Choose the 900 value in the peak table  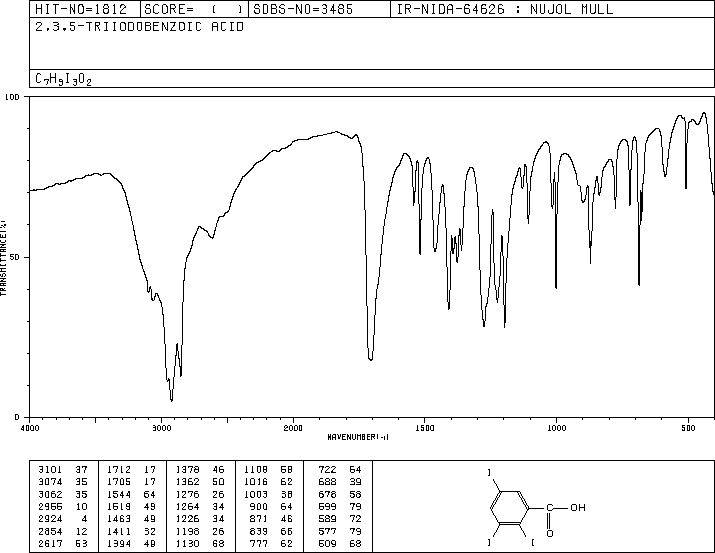[259, 506]
